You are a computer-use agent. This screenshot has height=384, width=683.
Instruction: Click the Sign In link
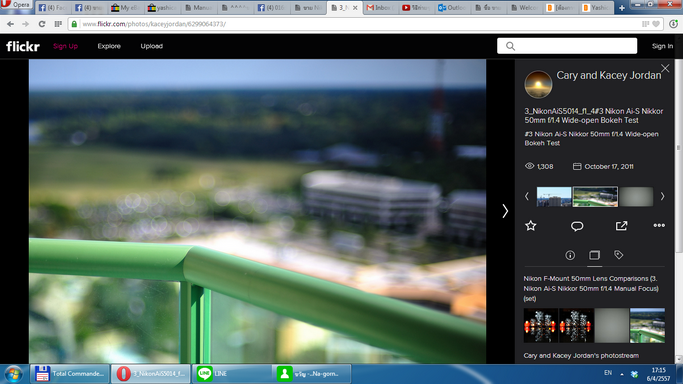pos(662,46)
